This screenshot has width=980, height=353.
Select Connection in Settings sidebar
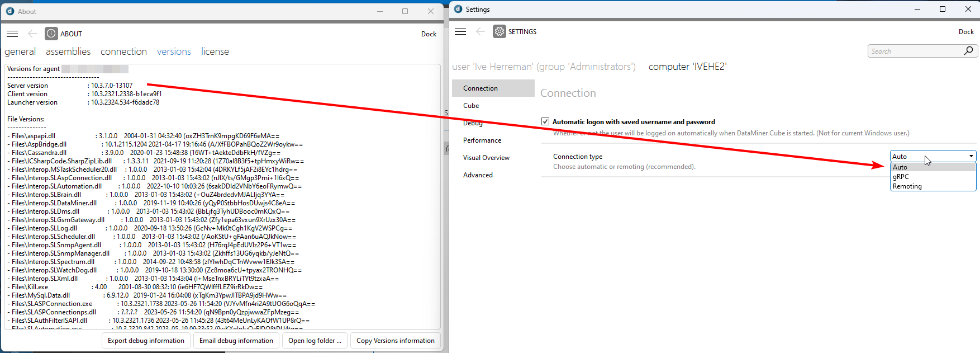pyautogui.click(x=493, y=88)
